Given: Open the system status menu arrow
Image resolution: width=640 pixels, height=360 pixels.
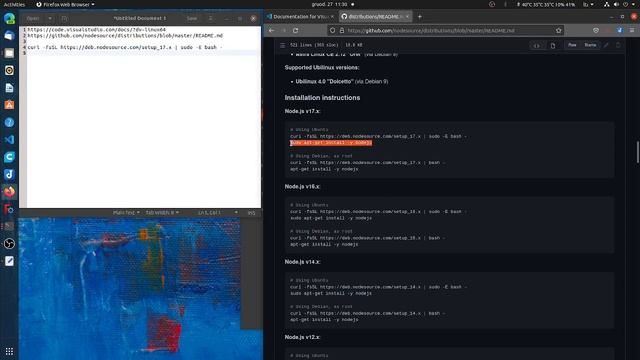Looking at the screenshot, I should coord(632,4).
